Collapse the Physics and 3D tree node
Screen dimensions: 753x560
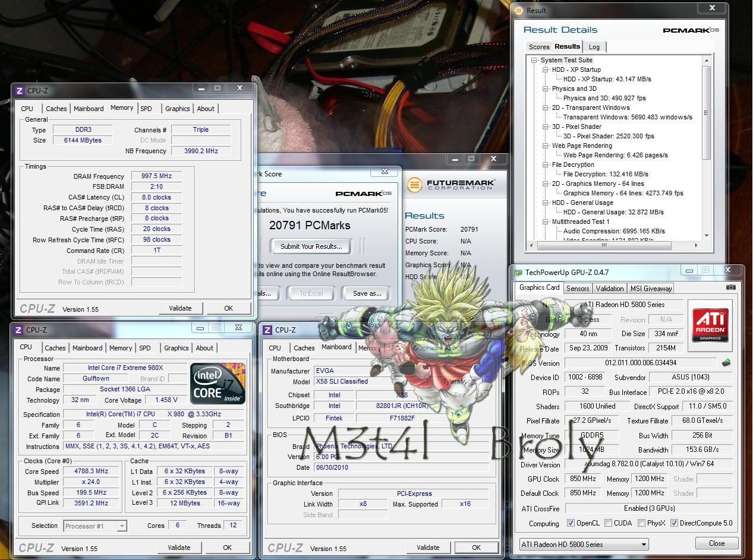coord(546,88)
